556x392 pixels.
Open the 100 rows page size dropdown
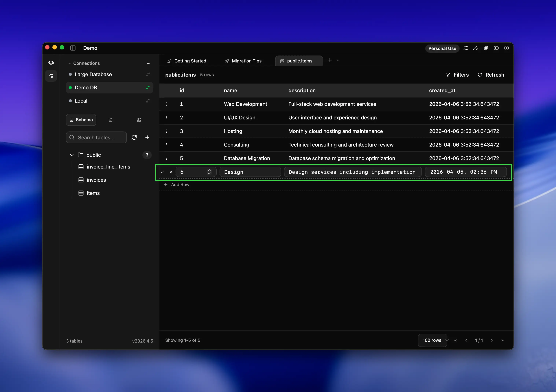pos(432,340)
